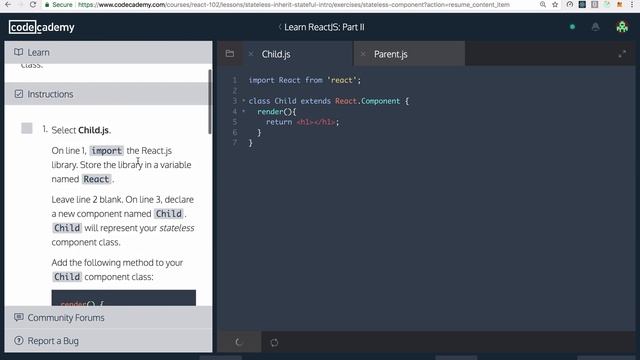Click line number 7 in editor gutter
Screen dimensions: 640x360
pyautogui.click(x=235, y=142)
